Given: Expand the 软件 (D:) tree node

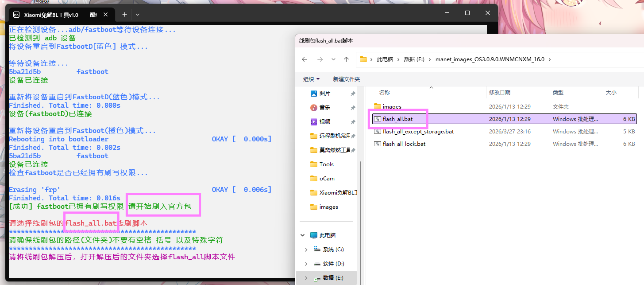Looking at the screenshot, I should [306, 264].
